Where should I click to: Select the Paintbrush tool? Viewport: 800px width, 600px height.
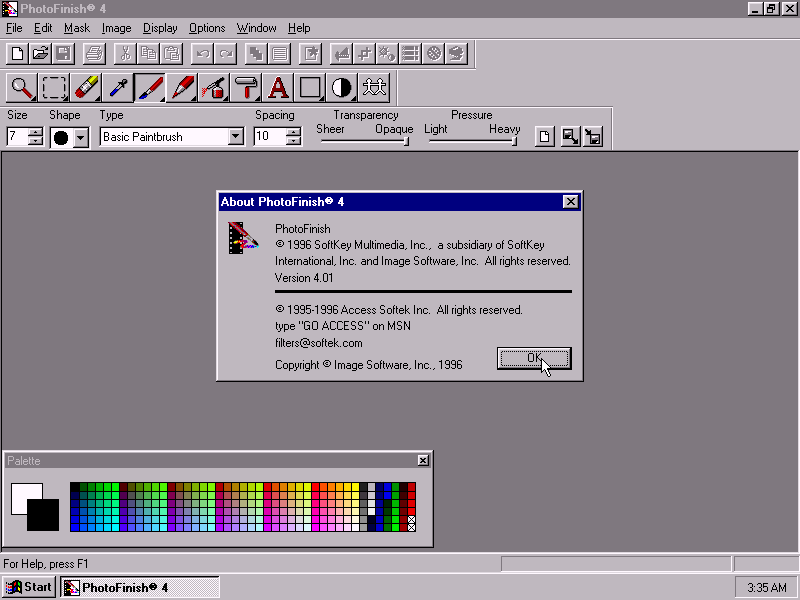click(x=150, y=87)
